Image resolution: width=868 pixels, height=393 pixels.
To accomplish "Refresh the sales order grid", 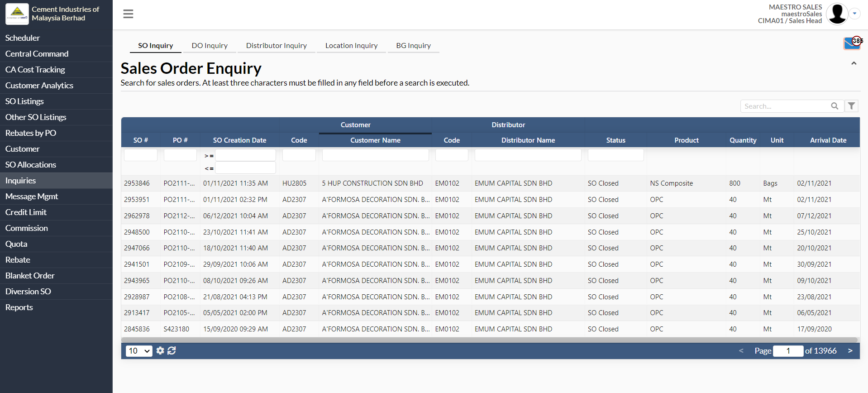I will (172, 350).
